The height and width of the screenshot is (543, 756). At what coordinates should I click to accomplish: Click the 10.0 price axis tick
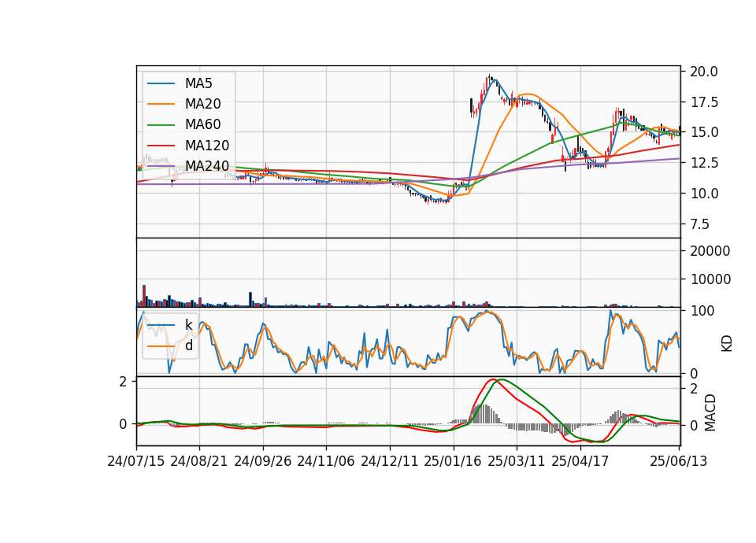point(703,194)
